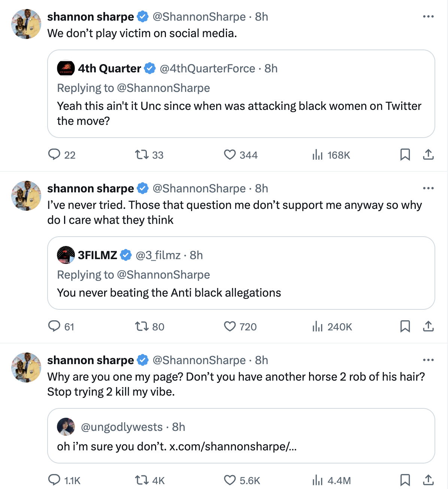Open more options on 'I've never tried' tweet
Viewport: 448px width, 489px height.
(x=428, y=188)
